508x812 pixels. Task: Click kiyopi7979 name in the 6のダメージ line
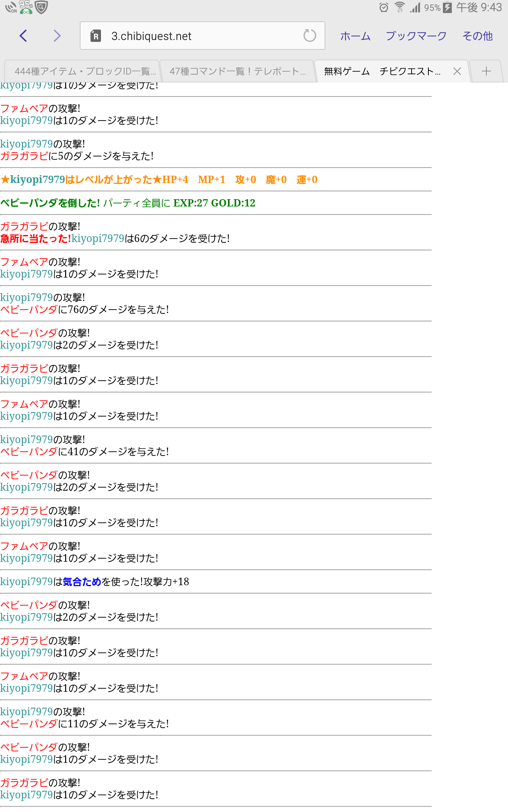tap(98, 239)
